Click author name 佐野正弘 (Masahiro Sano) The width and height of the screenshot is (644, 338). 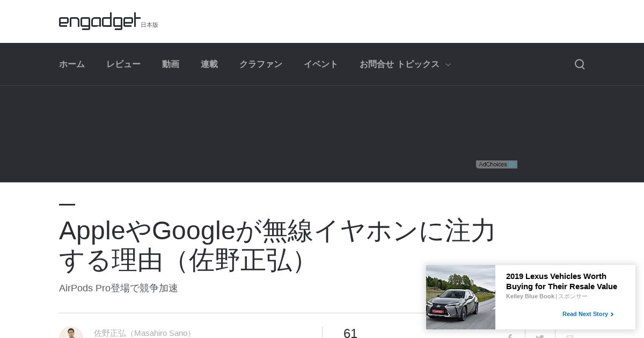click(144, 333)
